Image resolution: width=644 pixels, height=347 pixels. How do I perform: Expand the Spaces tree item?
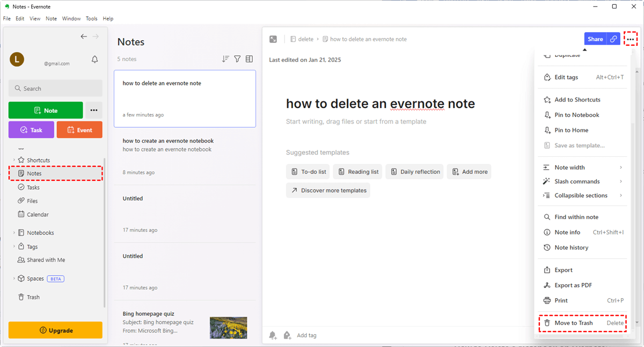coord(14,279)
